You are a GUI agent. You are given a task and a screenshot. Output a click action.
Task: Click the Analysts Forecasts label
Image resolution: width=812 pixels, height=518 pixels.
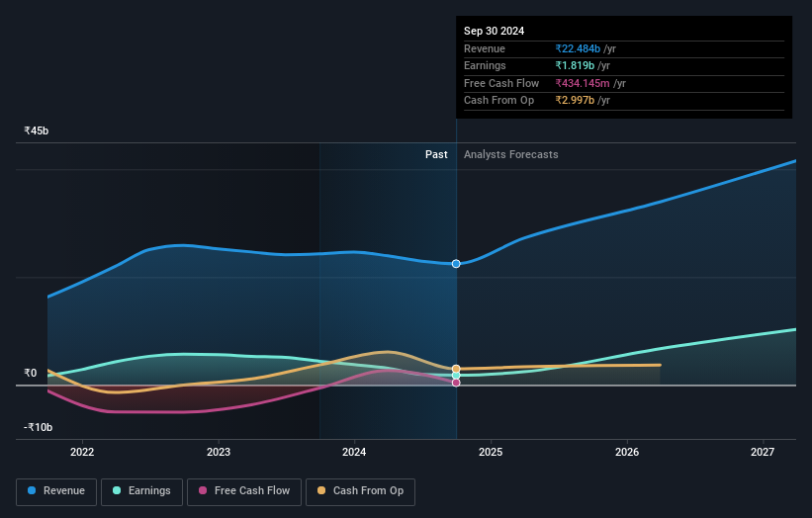(511, 155)
